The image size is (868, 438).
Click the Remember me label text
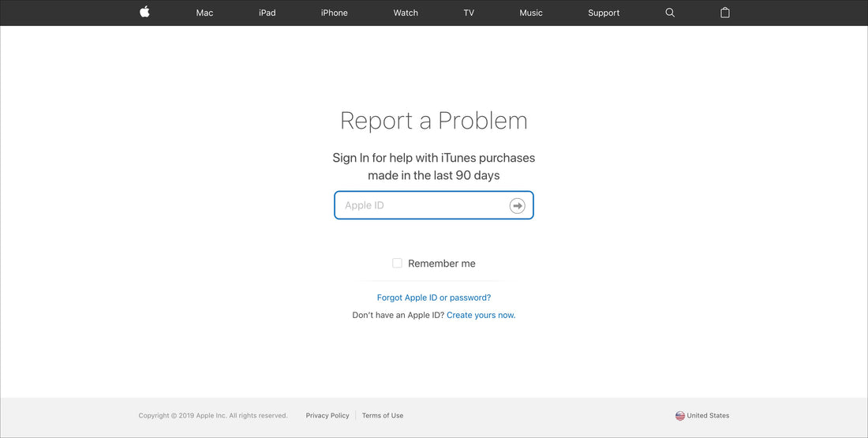pyautogui.click(x=442, y=264)
